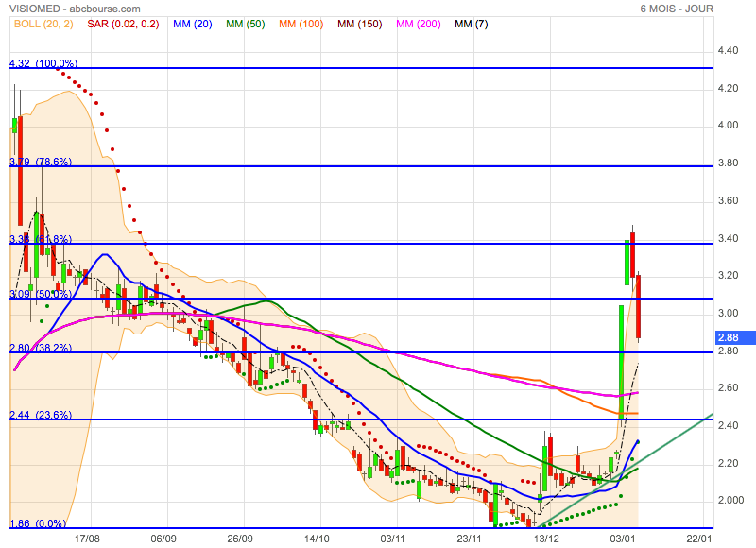Select the 13/12 date axis marker
Image resolution: width=756 pixels, height=548 pixels.
coord(545,537)
